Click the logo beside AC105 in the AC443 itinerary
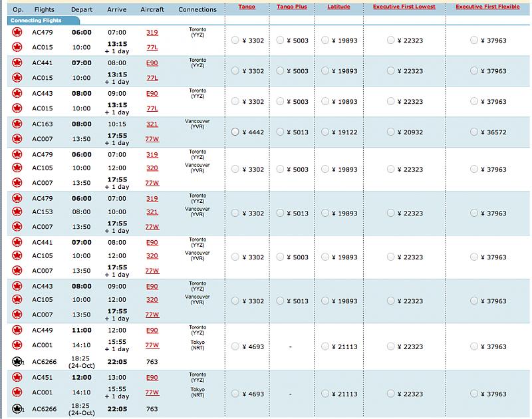The width and height of the screenshot is (532, 419). [x=17, y=299]
